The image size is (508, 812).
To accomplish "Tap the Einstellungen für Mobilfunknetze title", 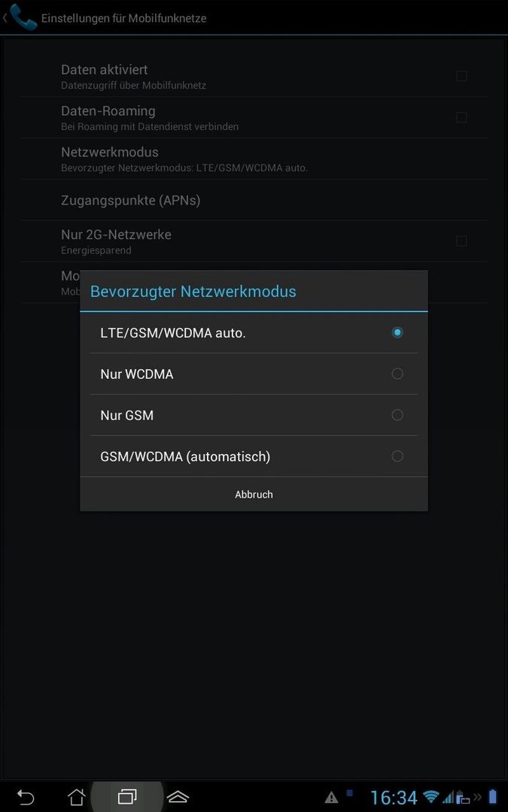I will (124, 18).
